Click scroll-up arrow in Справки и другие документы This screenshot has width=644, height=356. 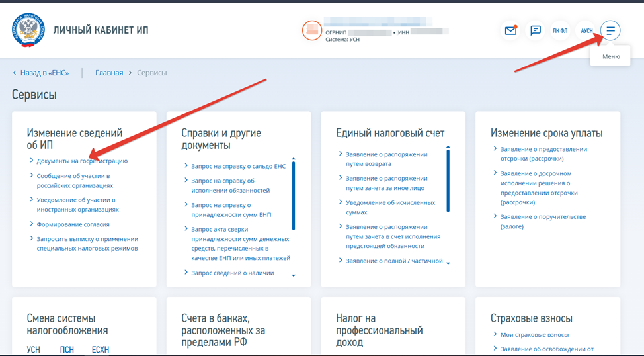[x=294, y=159]
